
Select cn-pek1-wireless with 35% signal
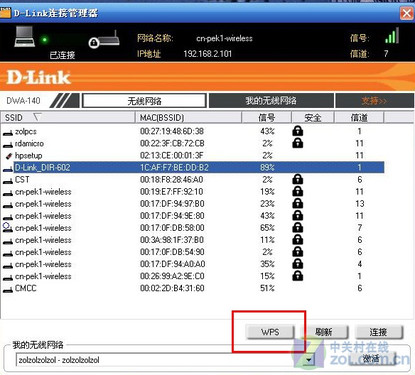pyautogui.click(x=43, y=264)
